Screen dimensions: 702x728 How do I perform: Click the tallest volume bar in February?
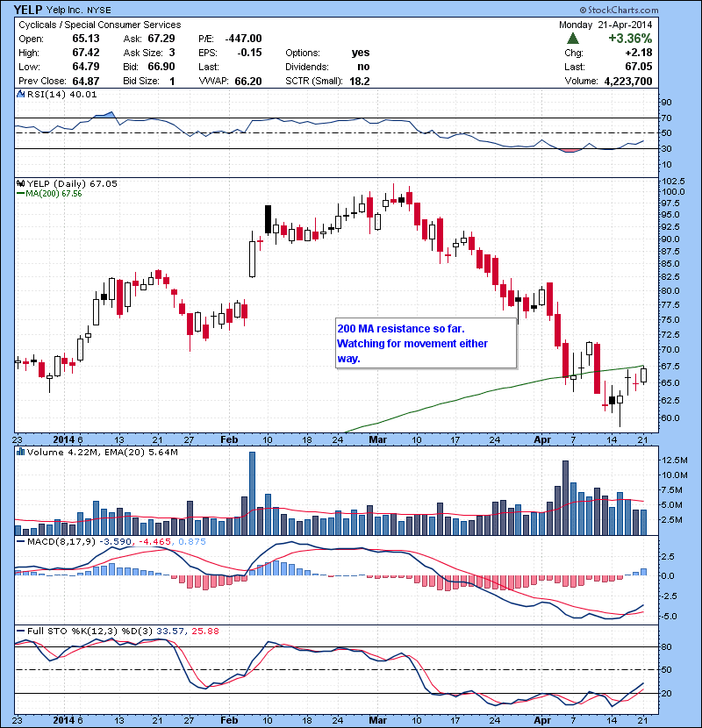(252, 493)
